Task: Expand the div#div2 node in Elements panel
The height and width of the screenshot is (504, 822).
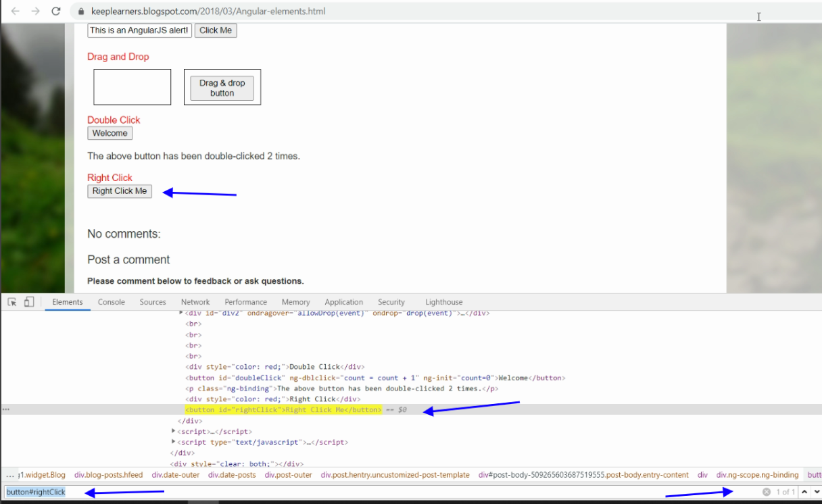Action: (180, 313)
